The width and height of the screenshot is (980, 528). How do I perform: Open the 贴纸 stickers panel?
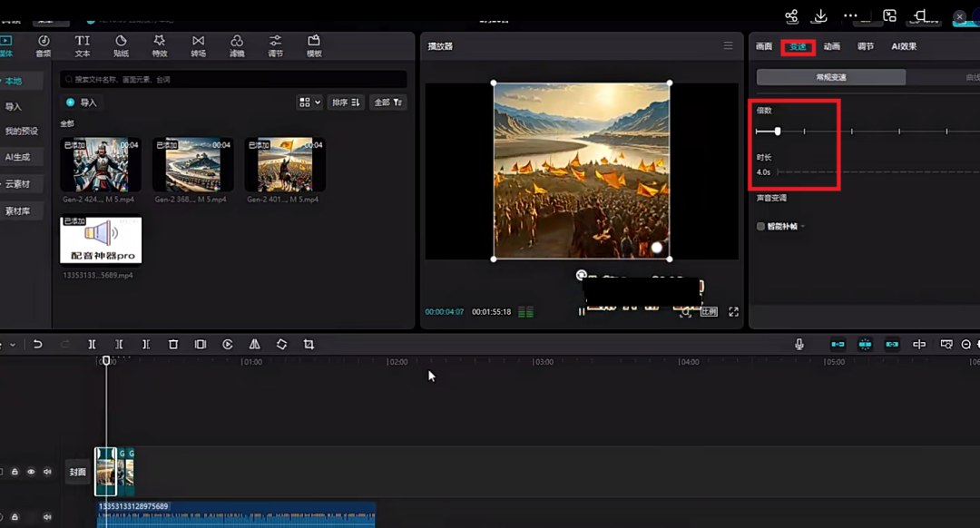(122, 45)
